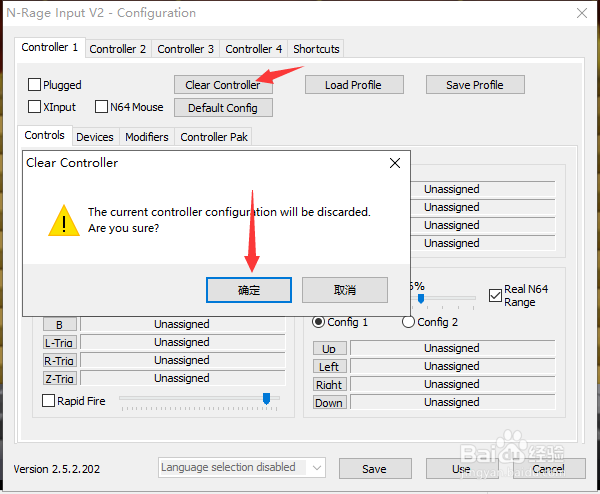Click the Rapid Fire slider handle
This screenshot has height=494, width=600.
coord(266,398)
